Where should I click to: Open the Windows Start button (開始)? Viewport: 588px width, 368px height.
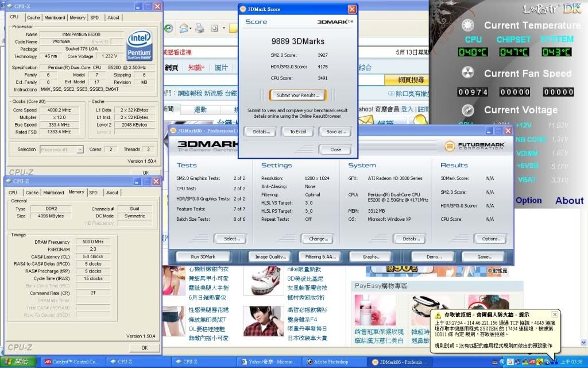point(18,362)
